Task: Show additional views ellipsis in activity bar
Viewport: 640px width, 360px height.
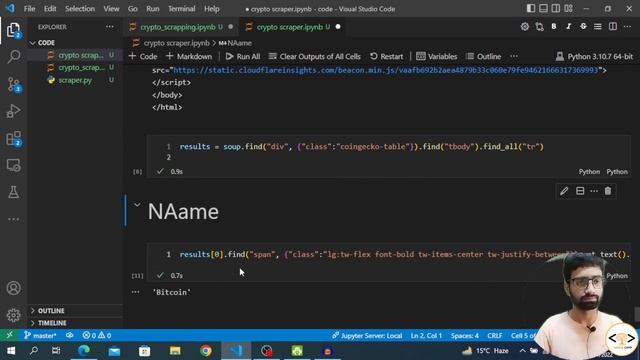Action: (x=13, y=219)
